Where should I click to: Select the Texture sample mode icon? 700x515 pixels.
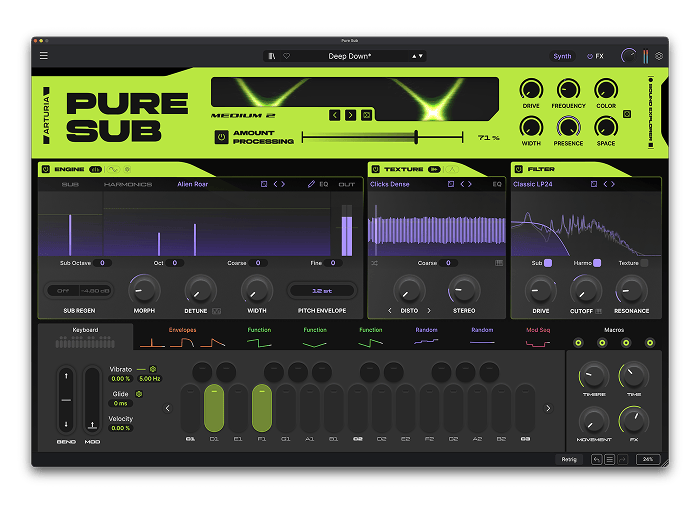pyautogui.click(x=434, y=169)
